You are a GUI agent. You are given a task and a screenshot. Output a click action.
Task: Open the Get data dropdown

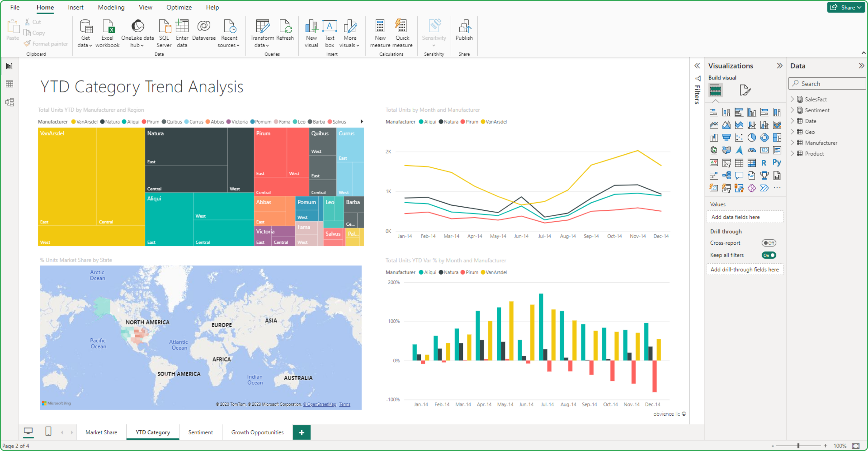85,34
